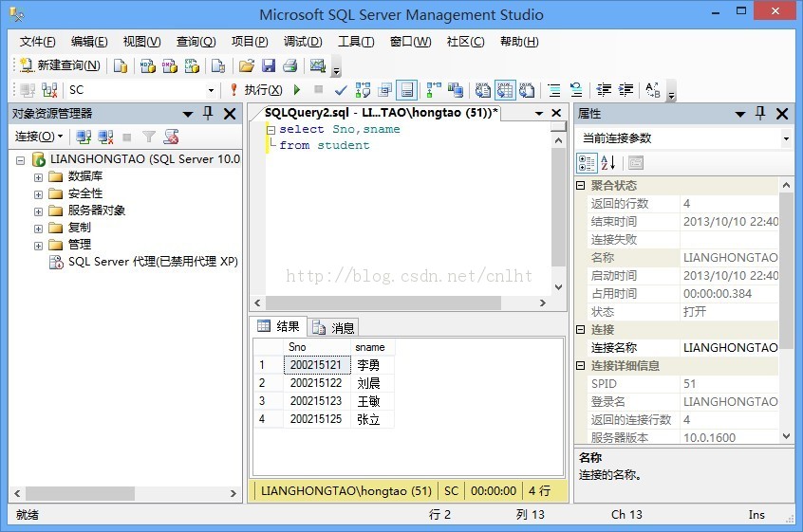Open Database Engine Query icon
803x532 pixels.
coord(121,65)
